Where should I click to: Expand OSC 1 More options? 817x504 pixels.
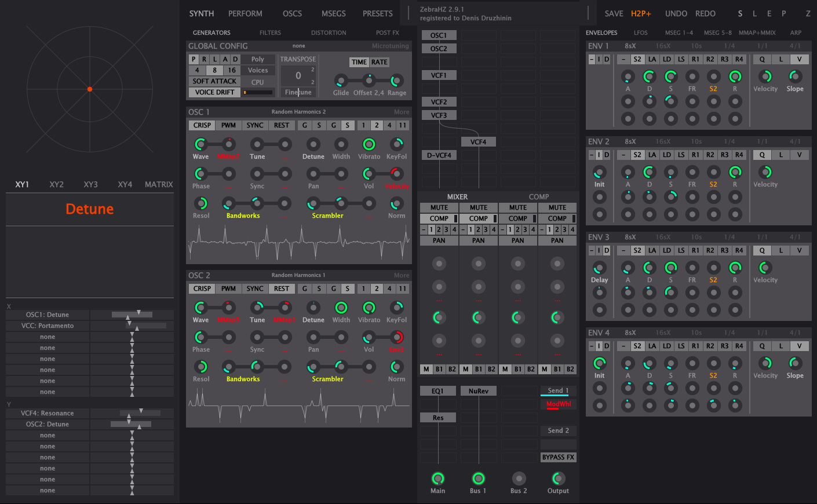(x=402, y=112)
